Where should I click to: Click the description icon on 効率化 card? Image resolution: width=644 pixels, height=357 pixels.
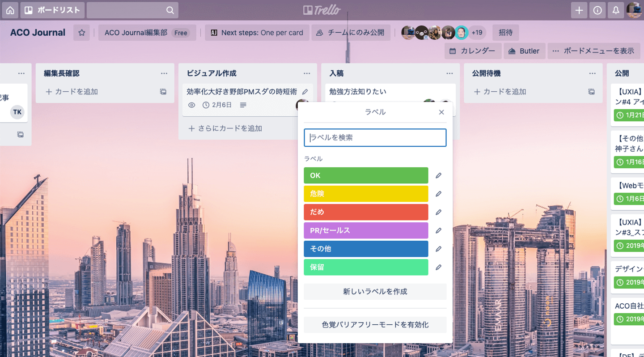tap(243, 105)
